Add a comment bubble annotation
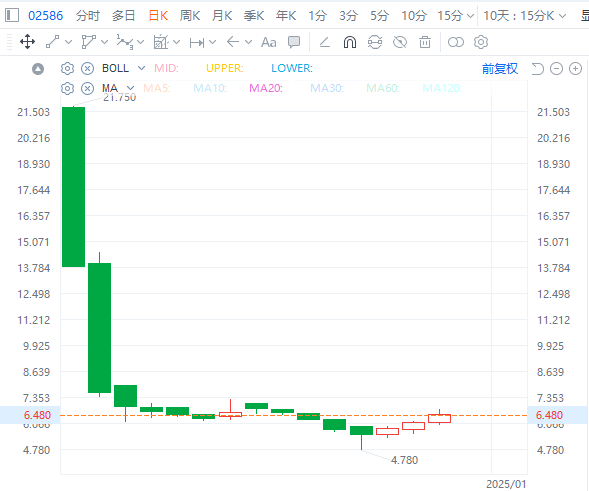 (294, 42)
